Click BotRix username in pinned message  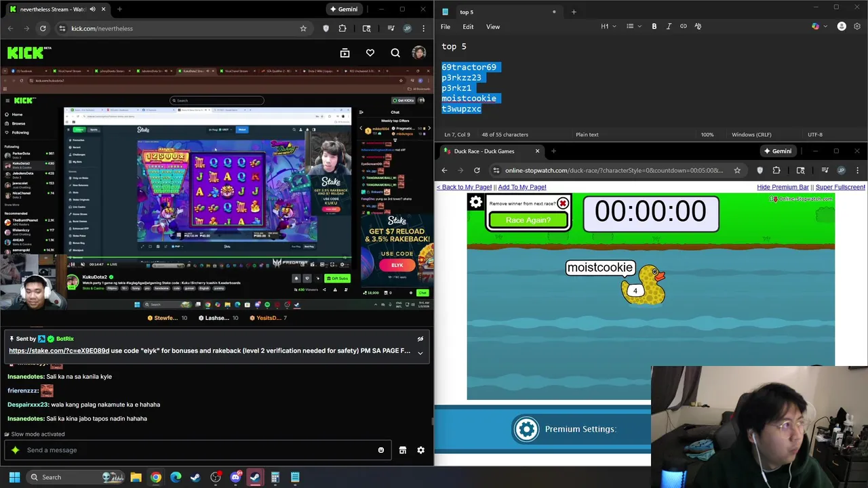pyautogui.click(x=65, y=339)
